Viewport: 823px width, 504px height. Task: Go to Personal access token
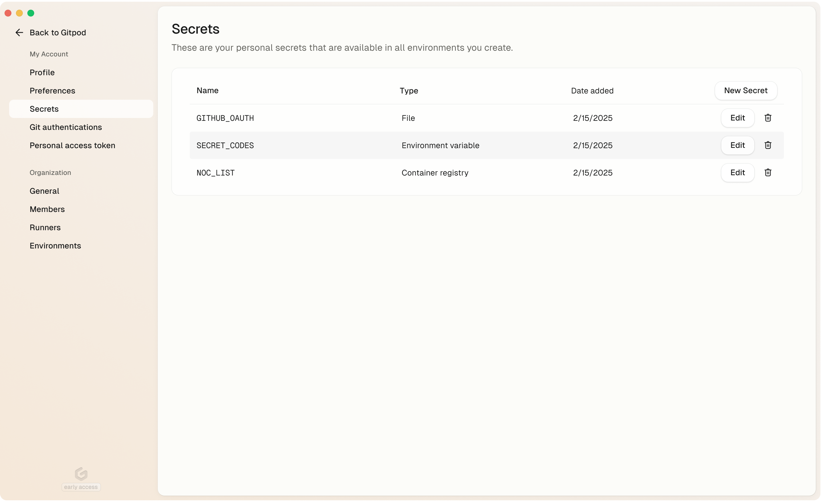(x=72, y=146)
